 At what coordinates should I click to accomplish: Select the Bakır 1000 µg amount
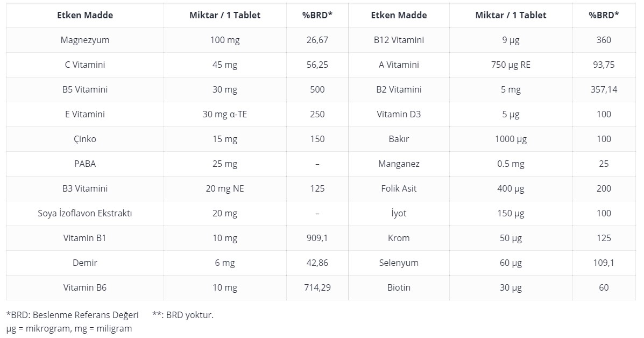pos(511,139)
